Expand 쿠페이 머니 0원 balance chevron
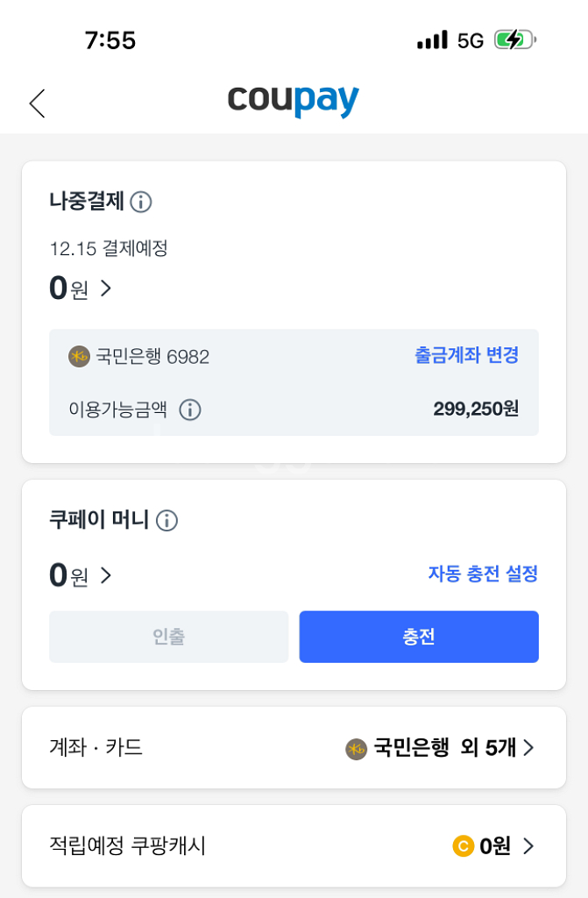The image size is (588, 898). [106, 575]
